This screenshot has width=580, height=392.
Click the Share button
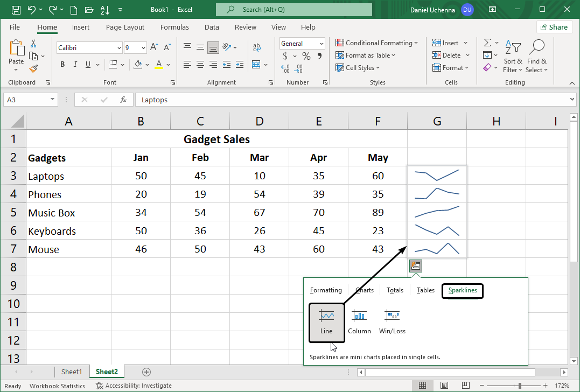click(x=554, y=26)
